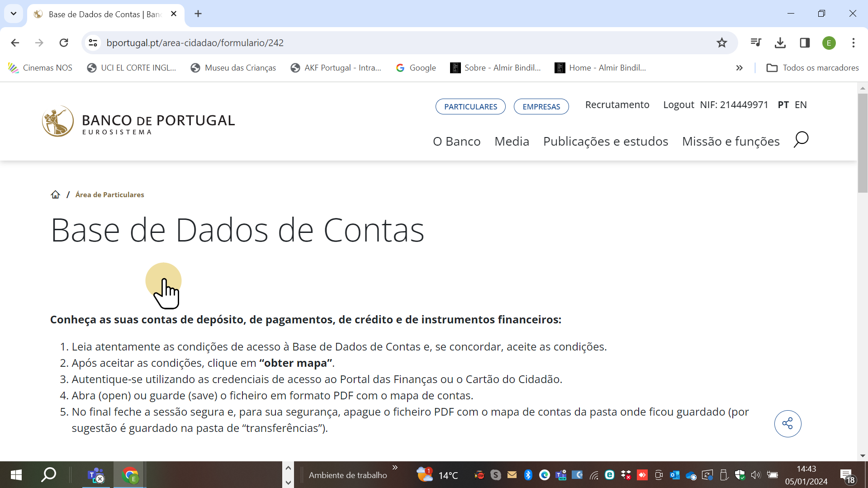Click the round share button

(787, 424)
